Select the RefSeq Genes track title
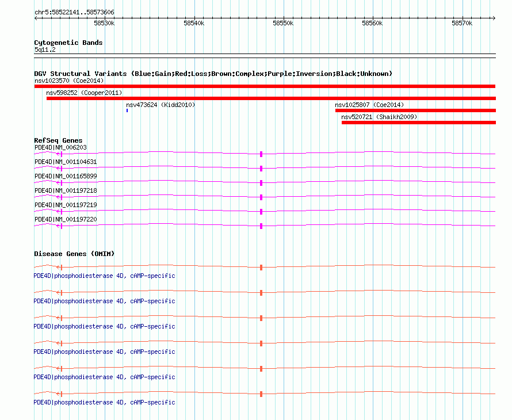Screen dimensions: 512x420 (x=58, y=140)
